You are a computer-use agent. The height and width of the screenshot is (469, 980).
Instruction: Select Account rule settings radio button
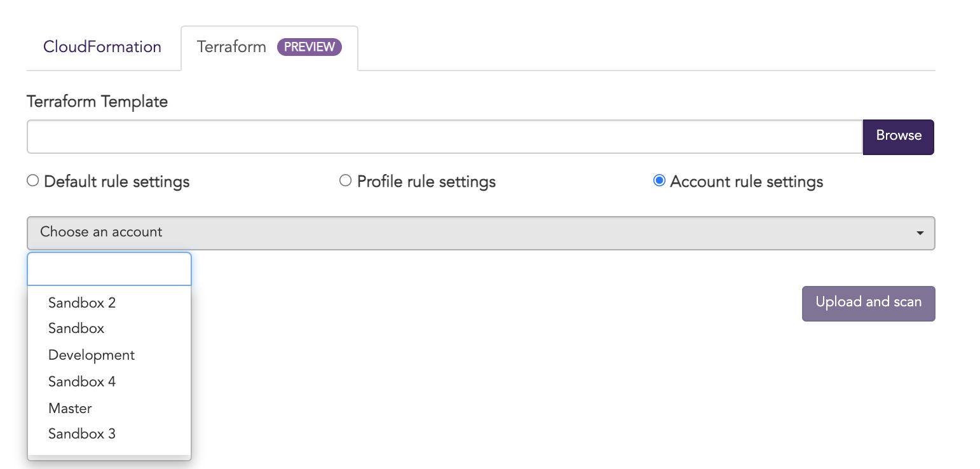point(659,181)
